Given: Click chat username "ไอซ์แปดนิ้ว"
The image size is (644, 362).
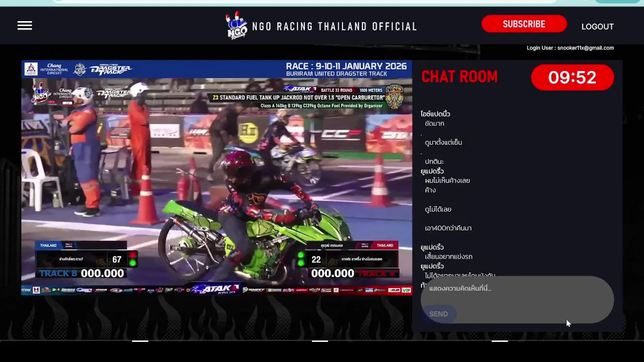Looking at the screenshot, I should pyautogui.click(x=435, y=114).
